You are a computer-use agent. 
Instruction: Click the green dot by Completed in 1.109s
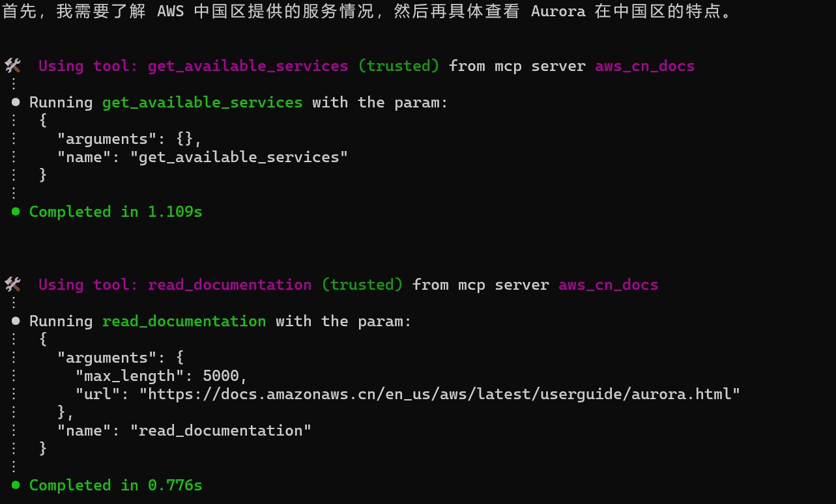[x=16, y=212]
